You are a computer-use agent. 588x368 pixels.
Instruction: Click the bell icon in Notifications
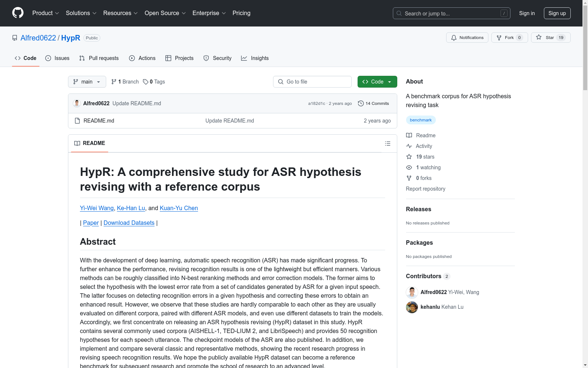click(454, 38)
